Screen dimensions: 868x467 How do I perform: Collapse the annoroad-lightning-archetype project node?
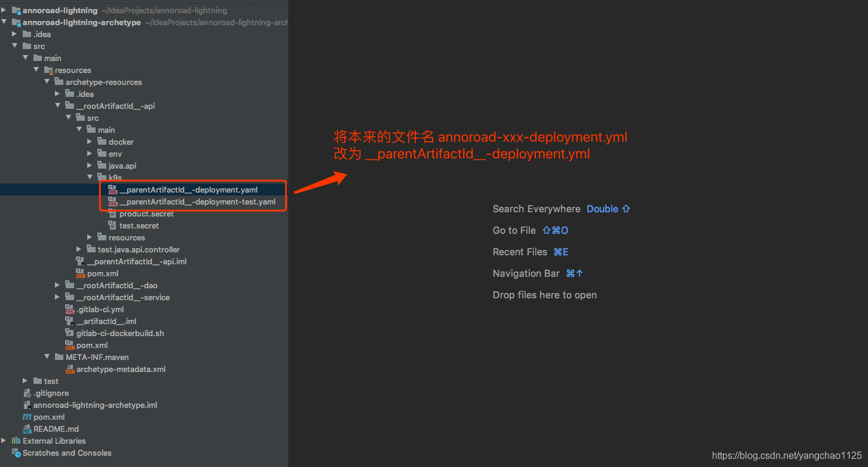click(4, 22)
